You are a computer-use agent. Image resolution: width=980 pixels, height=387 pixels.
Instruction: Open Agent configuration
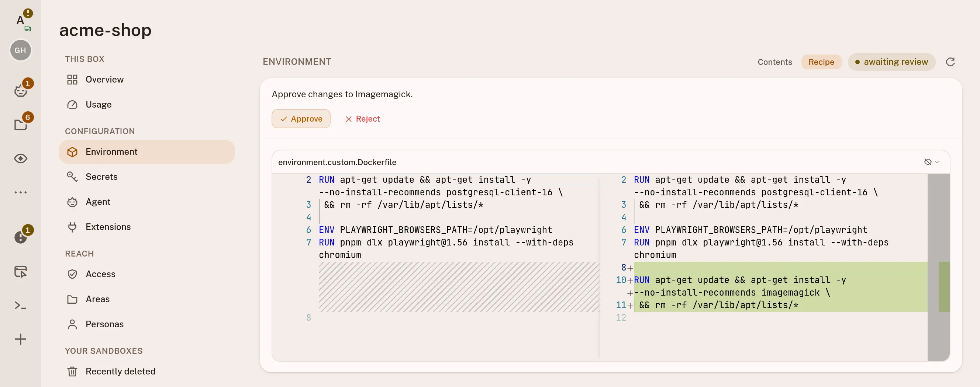[x=146, y=202]
